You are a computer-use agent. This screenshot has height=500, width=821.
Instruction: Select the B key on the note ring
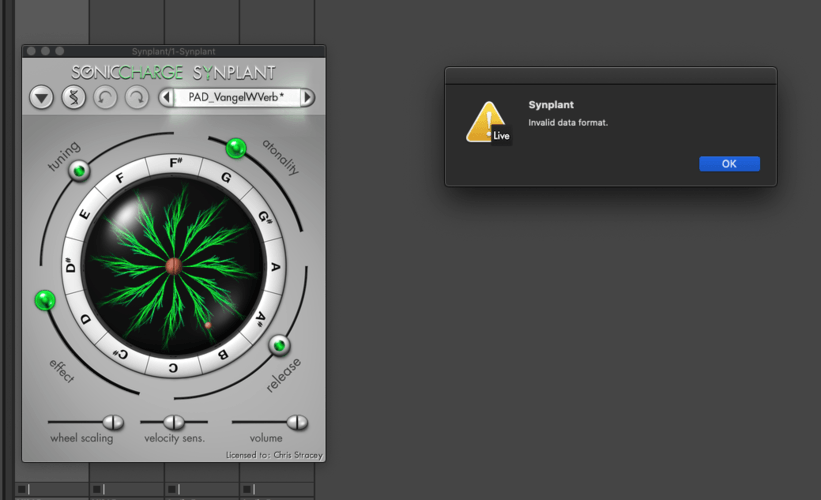point(223,355)
